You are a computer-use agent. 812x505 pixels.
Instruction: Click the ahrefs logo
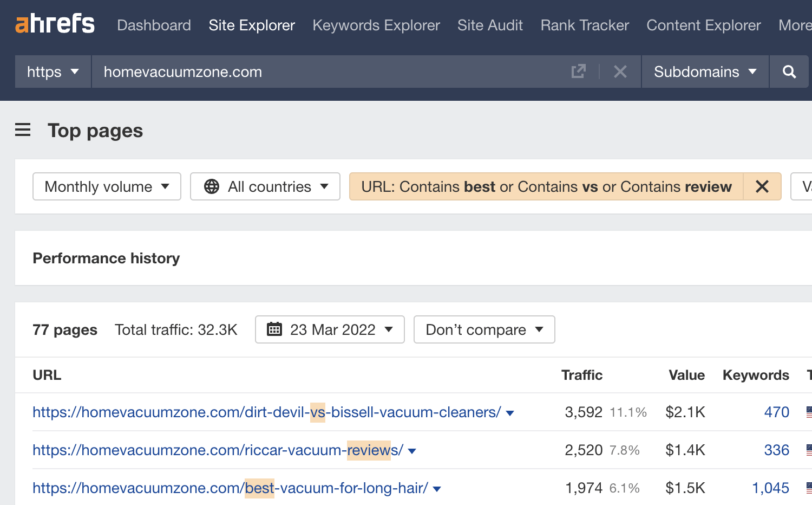[54, 23]
